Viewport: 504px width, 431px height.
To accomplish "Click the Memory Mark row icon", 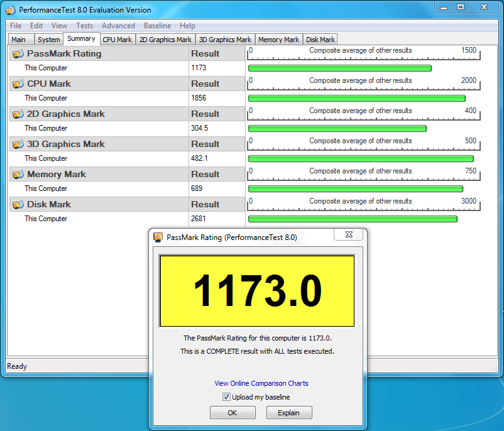I will [18, 175].
